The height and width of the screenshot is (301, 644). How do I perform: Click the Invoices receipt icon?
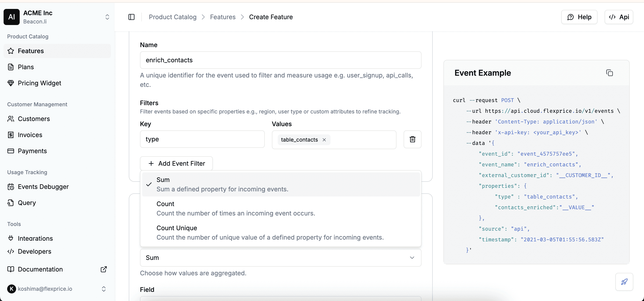[x=11, y=135]
